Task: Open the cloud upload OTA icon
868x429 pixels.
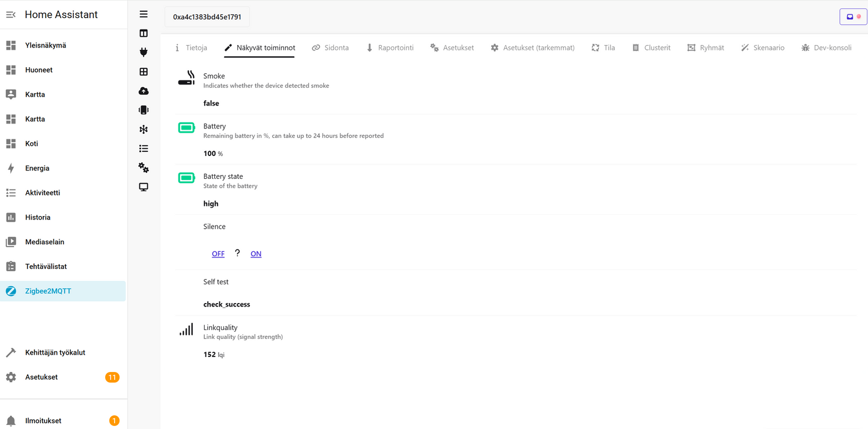Action: 144,91
